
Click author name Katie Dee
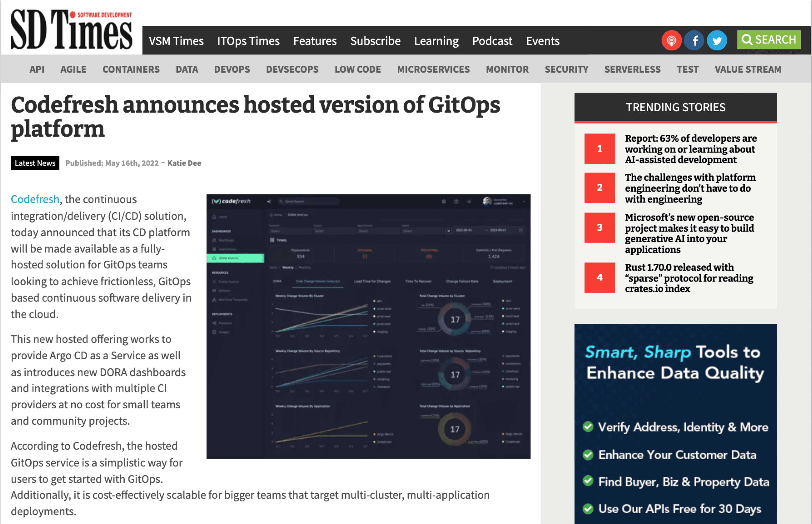click(x=184, y=163)
